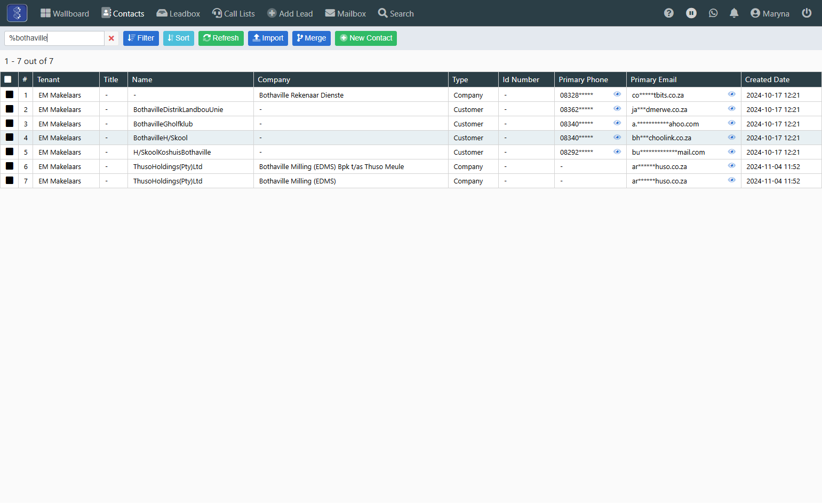The height and width of the screenshot is (504, 822).
Task: Open the Filter options
Action: pyautogui.click(x=141, y=38)
